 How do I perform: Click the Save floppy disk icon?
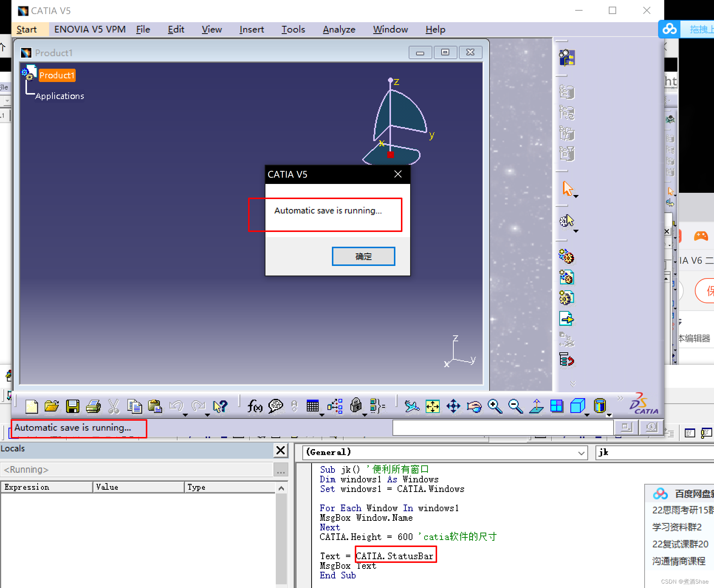[72, 407]
